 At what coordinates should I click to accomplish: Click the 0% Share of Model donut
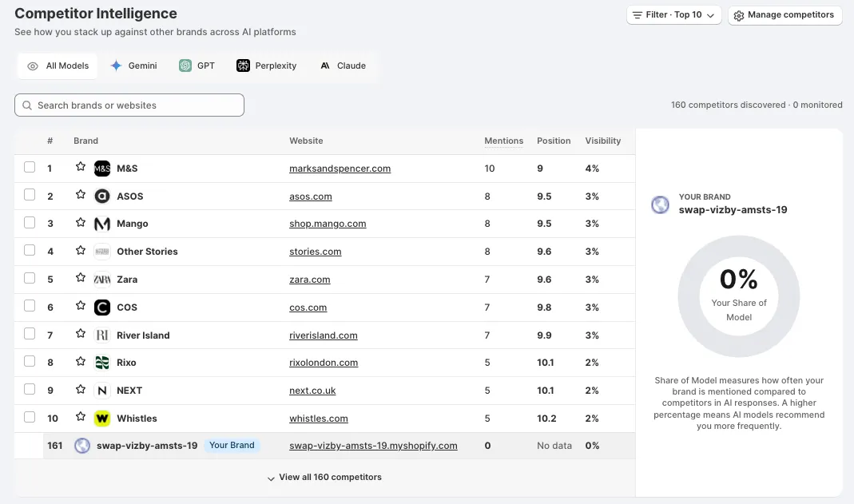pos(738,296)
